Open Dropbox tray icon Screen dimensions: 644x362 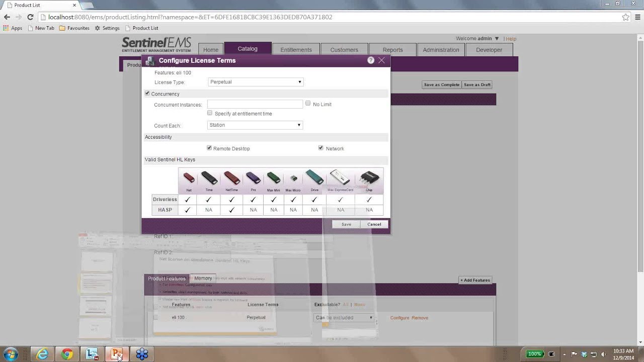[x=583, y=354]
